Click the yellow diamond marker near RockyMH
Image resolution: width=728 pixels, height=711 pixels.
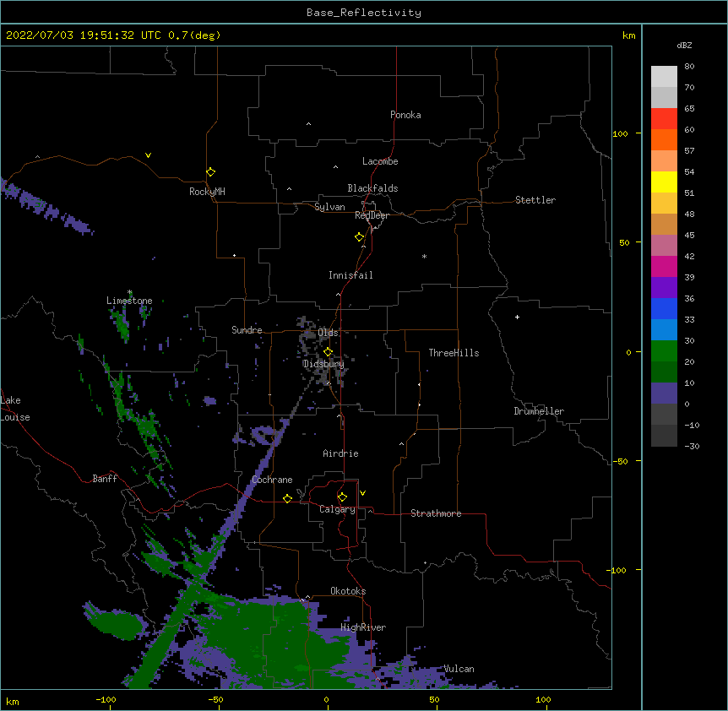point(211,172)
